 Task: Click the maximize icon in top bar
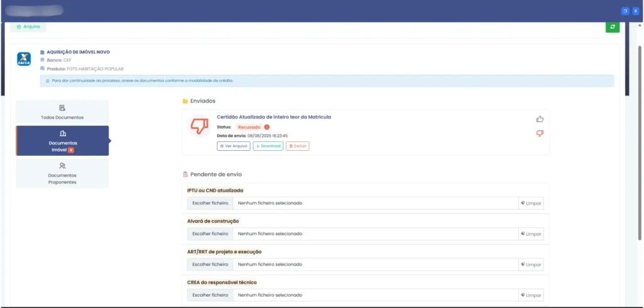625,11
